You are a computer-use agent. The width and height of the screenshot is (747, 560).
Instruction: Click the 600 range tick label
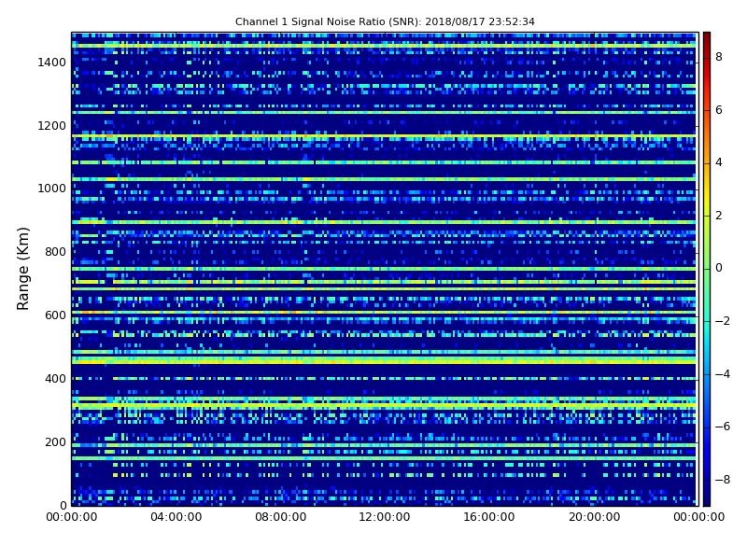pos(55,315)
